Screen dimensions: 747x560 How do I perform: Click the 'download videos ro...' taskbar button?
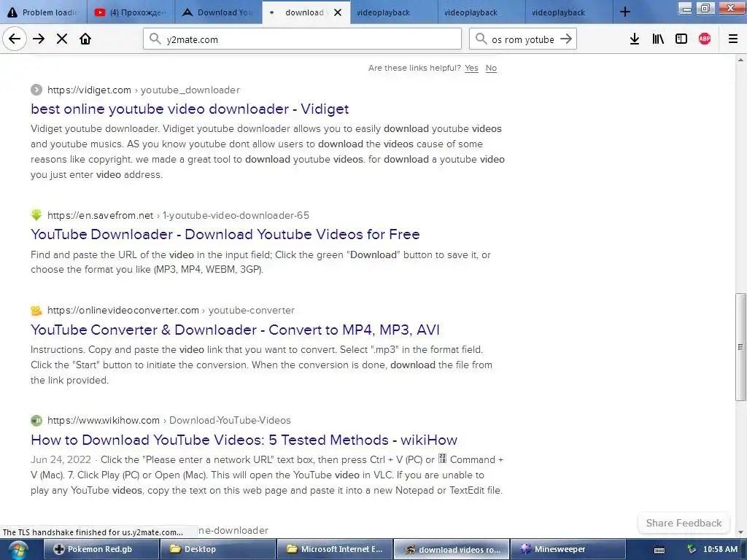[451, 549]
